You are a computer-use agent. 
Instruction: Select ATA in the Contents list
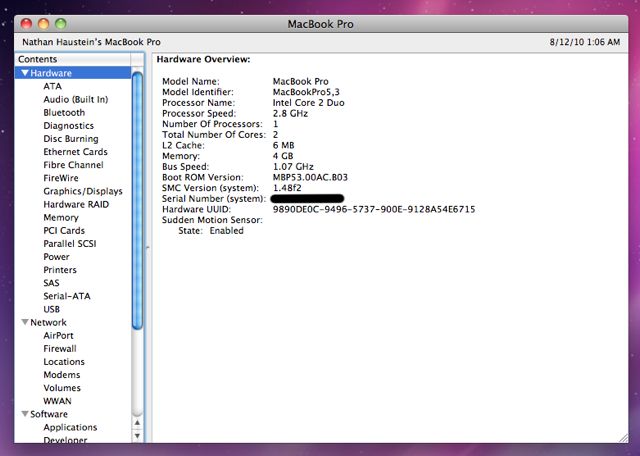click(53, 86)
